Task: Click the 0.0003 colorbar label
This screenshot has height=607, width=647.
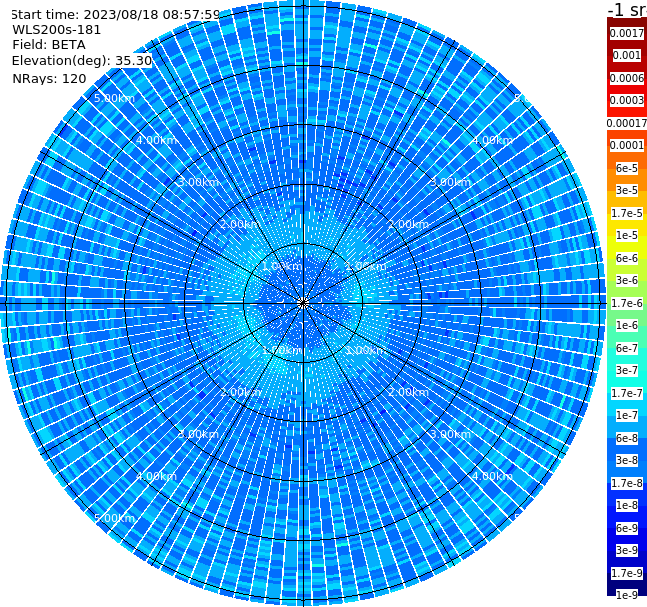Action: point(627,100)
